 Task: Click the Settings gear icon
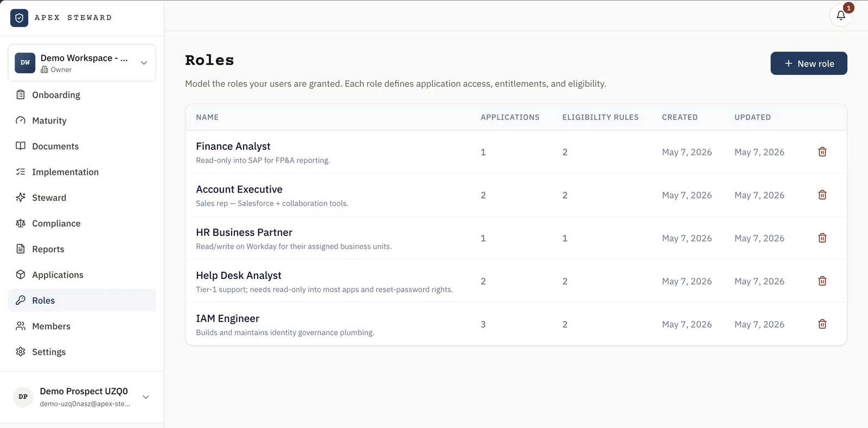[21, 352]
